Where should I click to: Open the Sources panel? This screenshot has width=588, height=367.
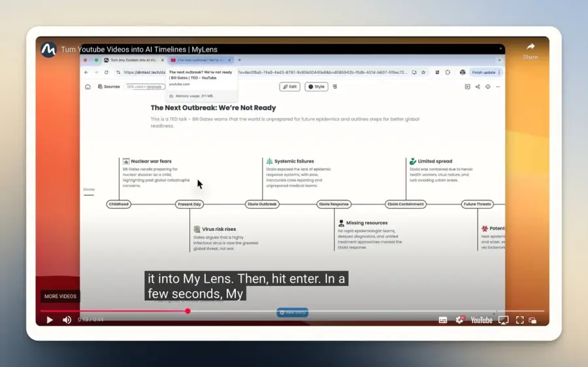point(108,87)
